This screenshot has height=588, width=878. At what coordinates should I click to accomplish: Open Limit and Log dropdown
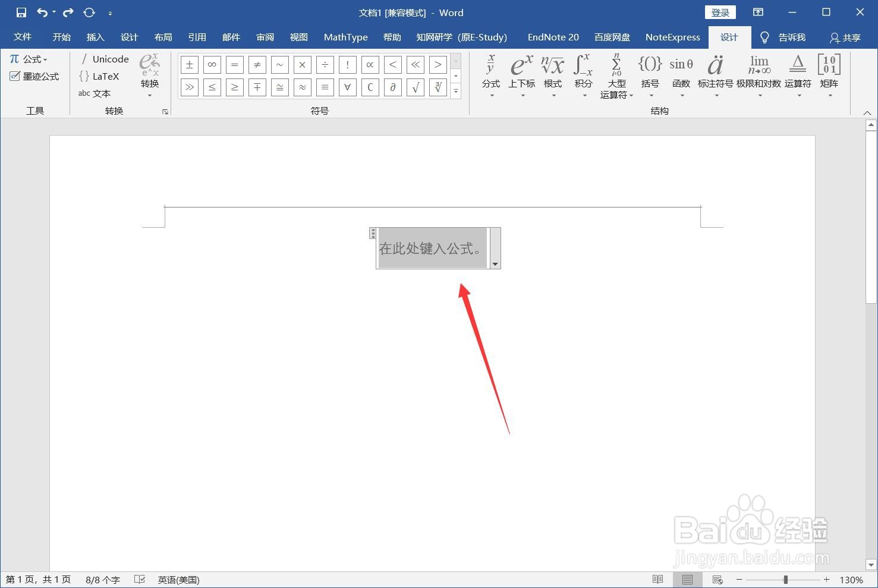point(759,76)
